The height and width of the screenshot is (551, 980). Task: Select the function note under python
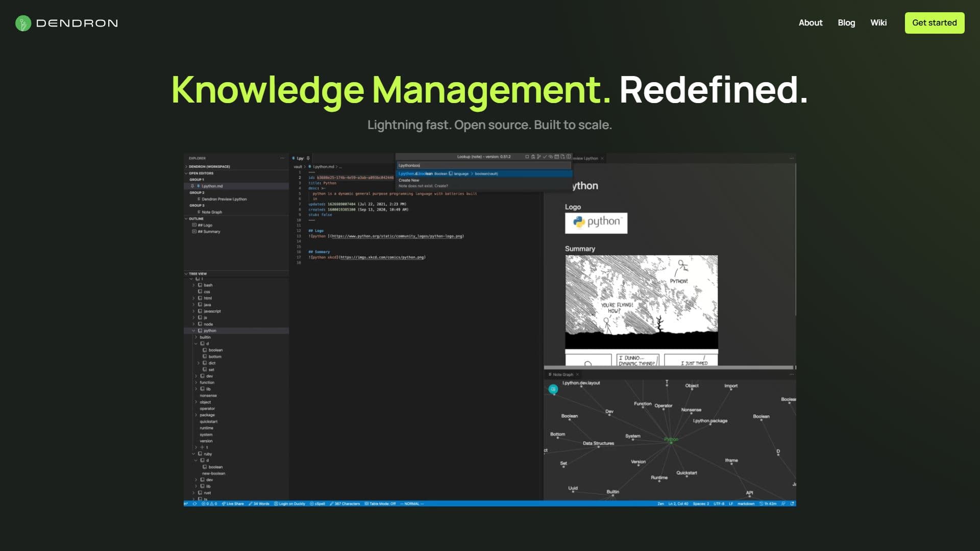[x=207, y=383]
